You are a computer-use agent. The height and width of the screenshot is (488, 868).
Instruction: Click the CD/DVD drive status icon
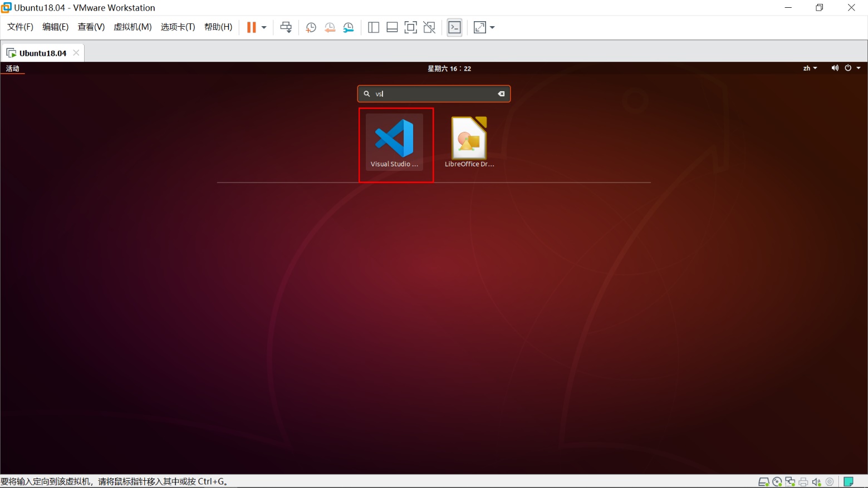tap(777, 482)
